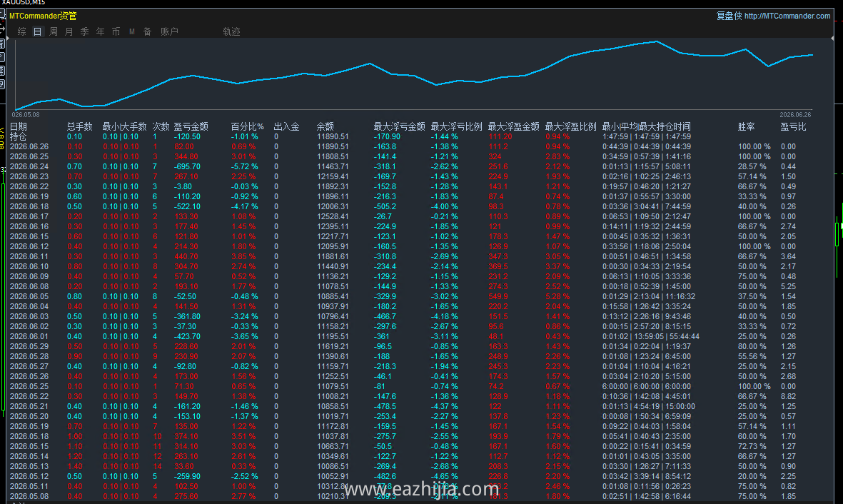Click the 百分比% column header

[x=247, y=126]
